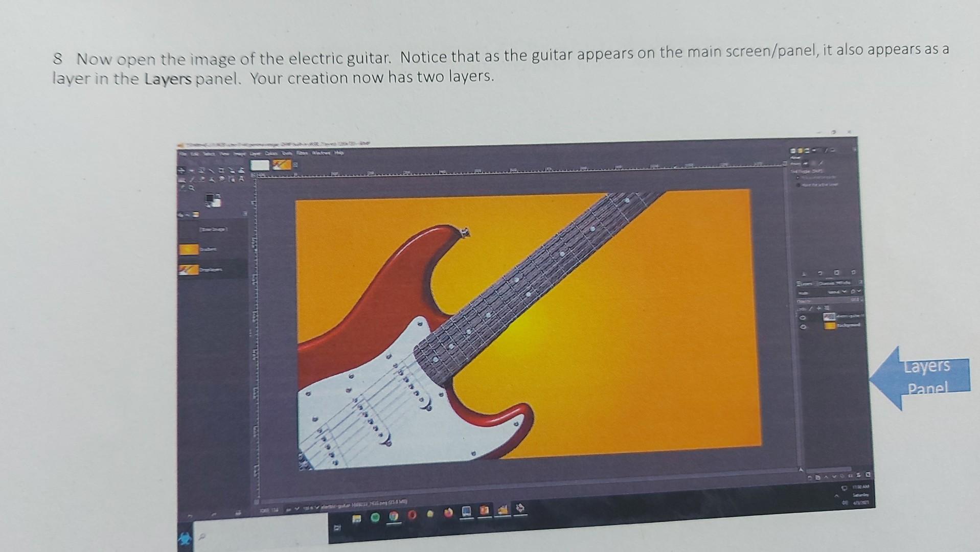The width and height of the screenshot is (980, 552).
Task: Select the Move tool in the toolbox
Action: coord(181,170)
